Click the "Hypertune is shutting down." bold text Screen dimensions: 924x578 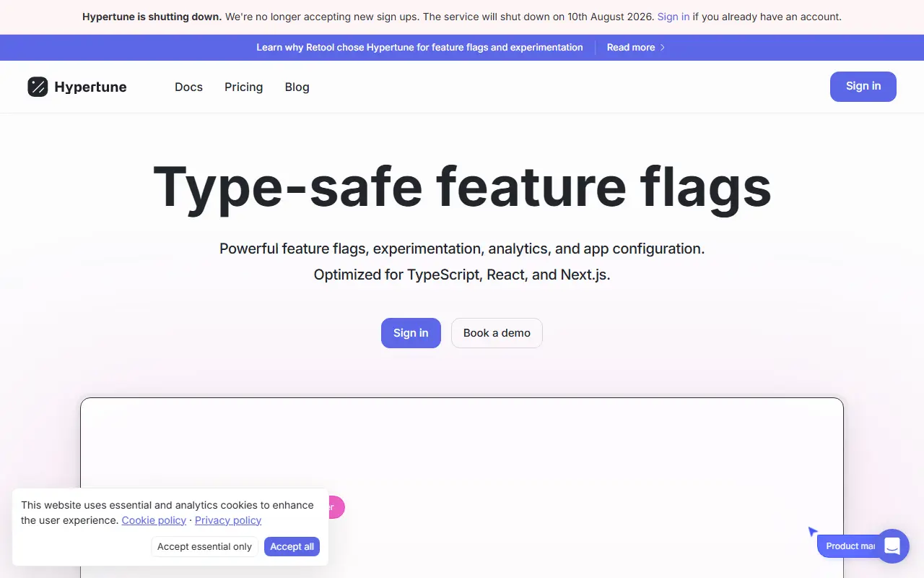152,17
